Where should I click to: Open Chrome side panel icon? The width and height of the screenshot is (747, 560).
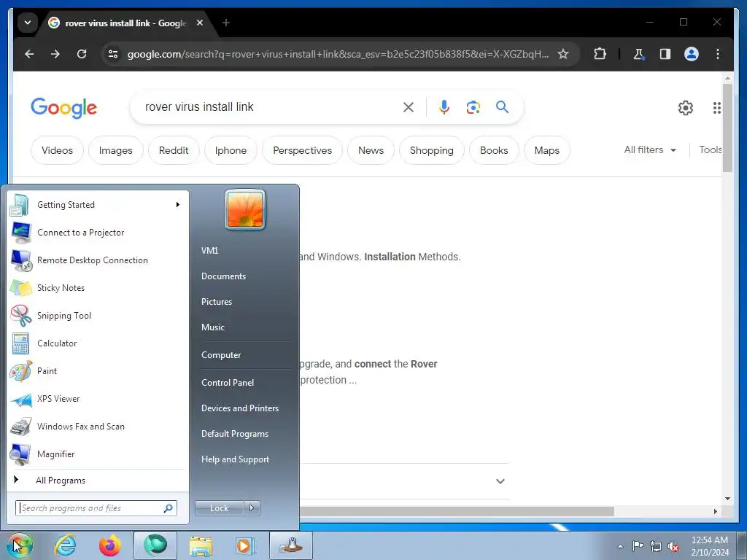coord(665,54)
